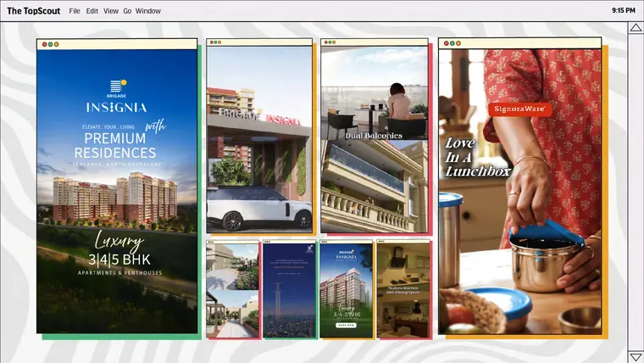Open the SignoraWare Love In A Lunchbox image
Image resolution: width=644 pixels, height=363 pixels.
tap(519, 192)
